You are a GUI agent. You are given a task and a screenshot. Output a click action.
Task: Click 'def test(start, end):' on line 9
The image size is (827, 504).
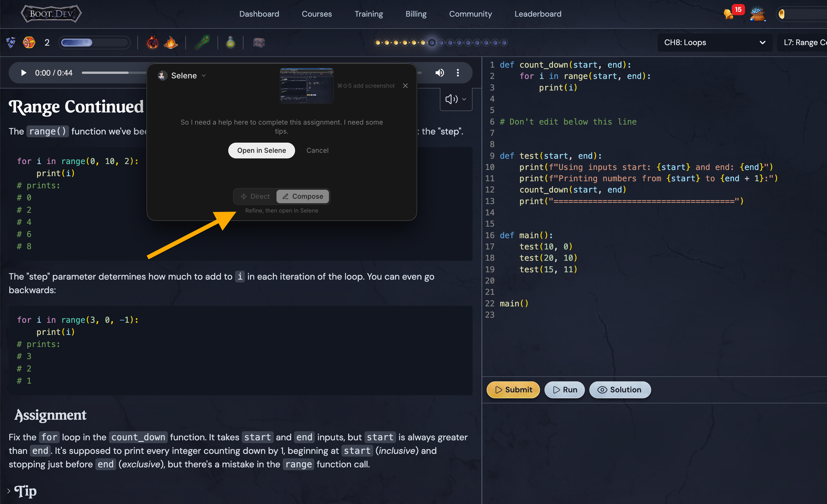pos(551,156)
